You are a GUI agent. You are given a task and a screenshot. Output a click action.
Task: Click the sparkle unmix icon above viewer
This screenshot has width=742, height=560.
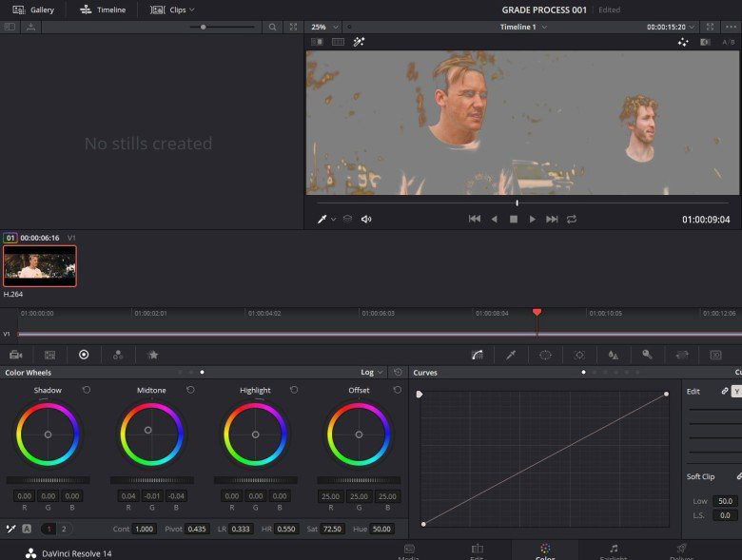tap(683, 42)
